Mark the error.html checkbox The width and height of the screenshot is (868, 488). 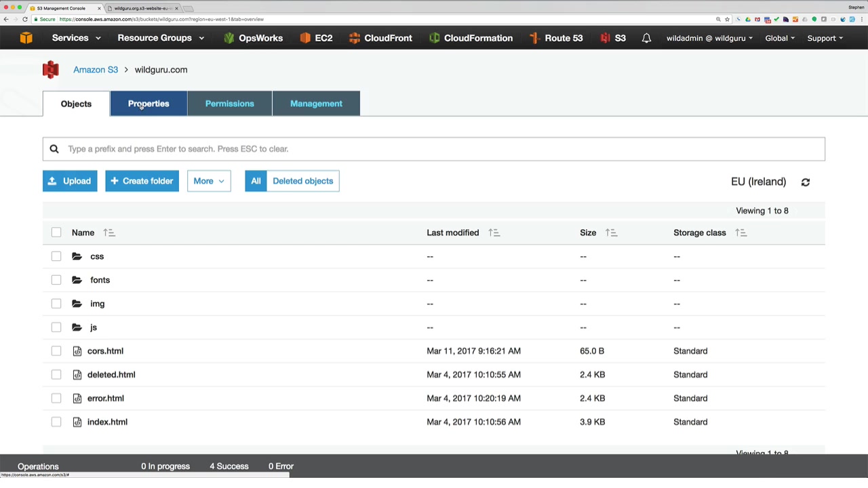pos(56,399)
